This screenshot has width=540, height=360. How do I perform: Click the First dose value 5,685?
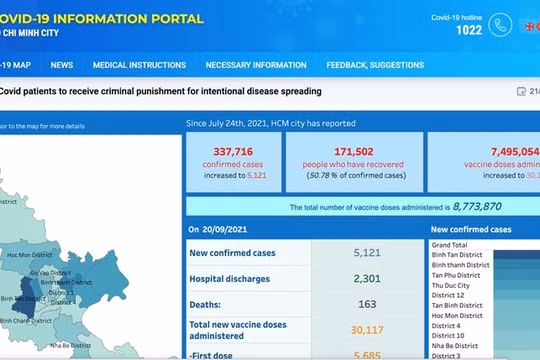click(367, 355)
